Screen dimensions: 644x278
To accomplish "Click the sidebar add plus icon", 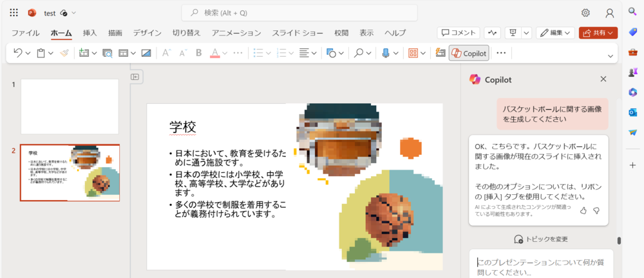I will (633, 165).
